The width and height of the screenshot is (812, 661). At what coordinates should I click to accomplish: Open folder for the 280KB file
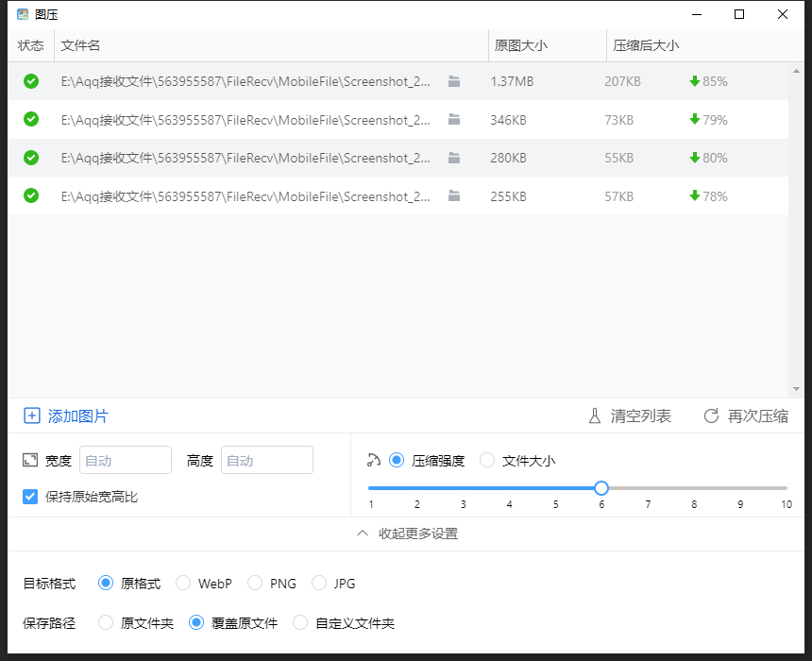(x=454, y=158)
